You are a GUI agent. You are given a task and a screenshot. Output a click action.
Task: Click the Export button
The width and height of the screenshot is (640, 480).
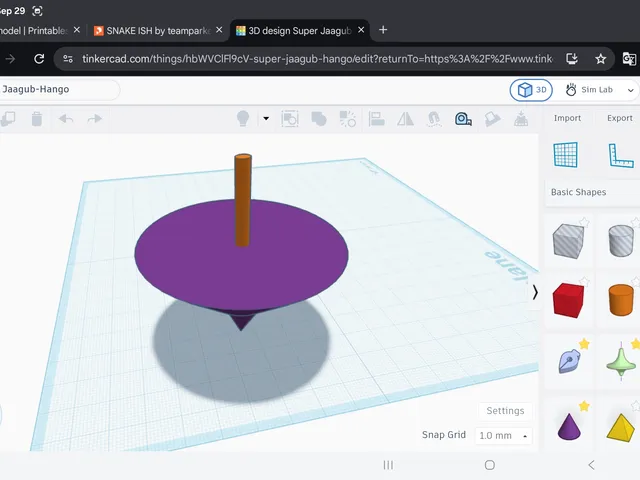[620, 118]
